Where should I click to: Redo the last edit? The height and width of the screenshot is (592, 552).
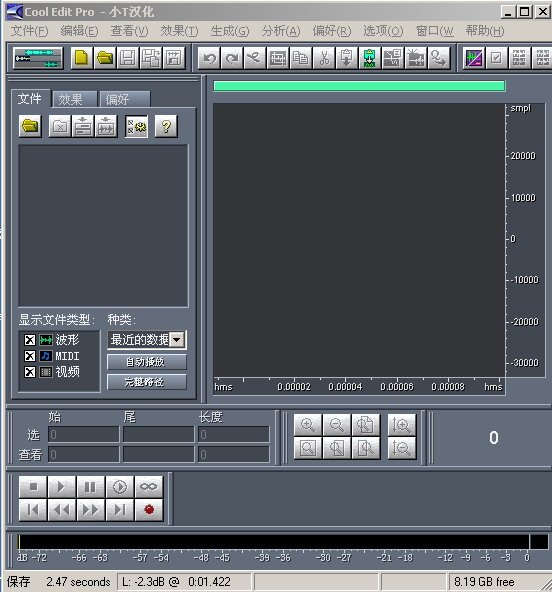point(232,58)
